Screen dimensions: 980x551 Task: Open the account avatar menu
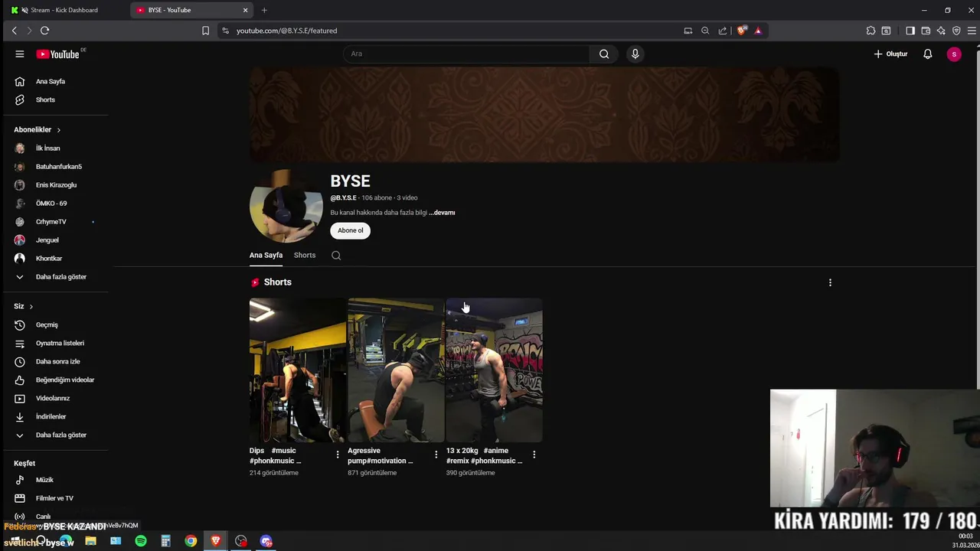coord(954,54)
